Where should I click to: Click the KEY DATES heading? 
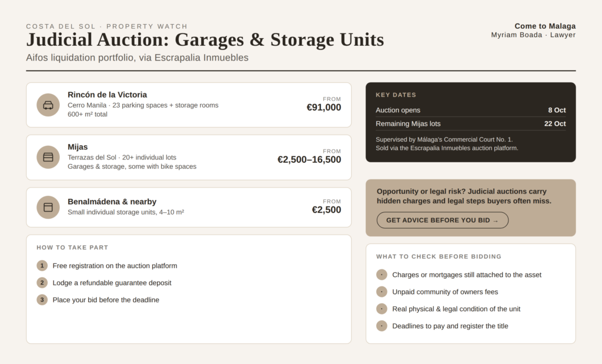pos(396,95)
